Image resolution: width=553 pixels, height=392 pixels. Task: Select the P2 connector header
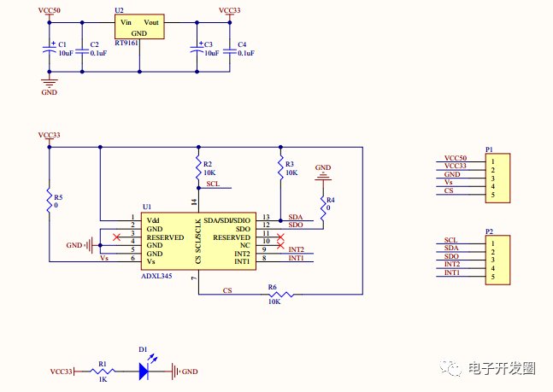tap(497, 260)
